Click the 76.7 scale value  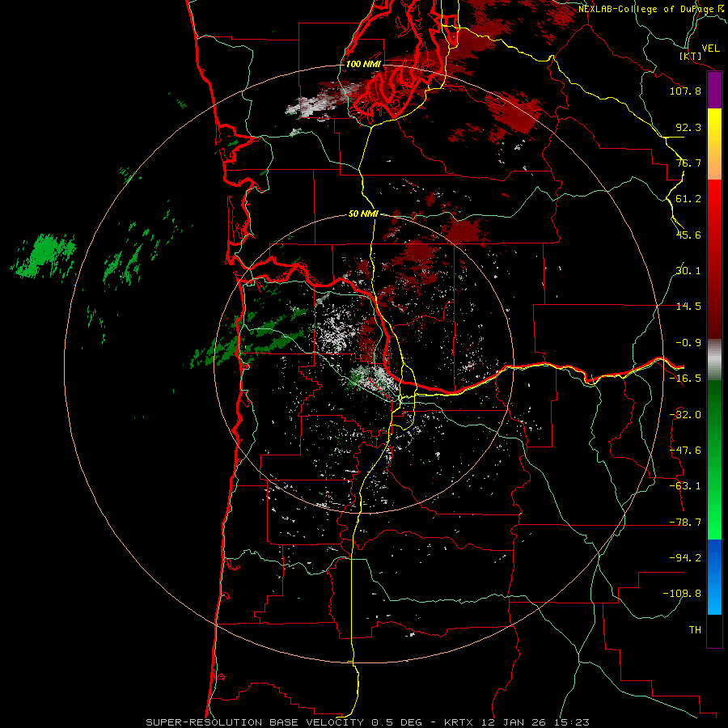tap(688, 163)
